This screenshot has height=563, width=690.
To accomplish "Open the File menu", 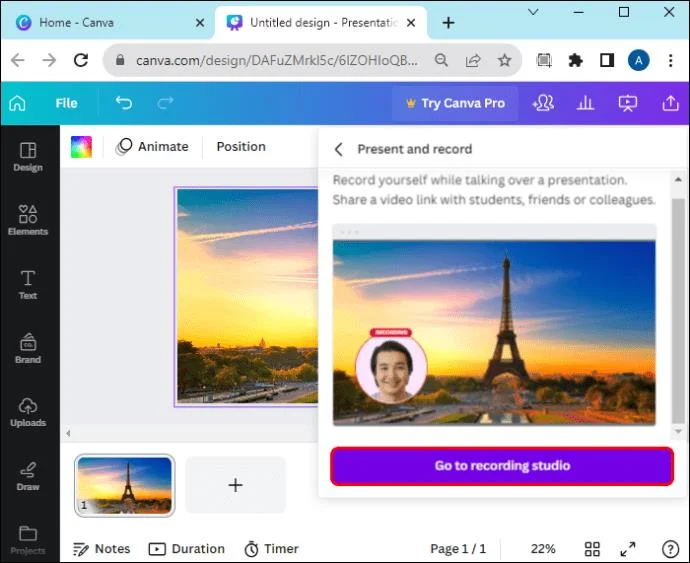I will pos(66,103).
